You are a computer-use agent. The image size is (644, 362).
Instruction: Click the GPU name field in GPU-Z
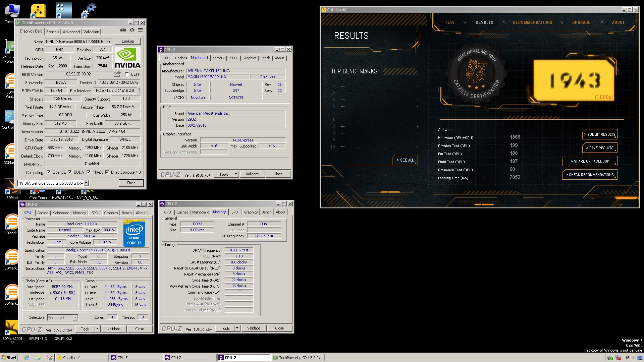pos(78,41)
